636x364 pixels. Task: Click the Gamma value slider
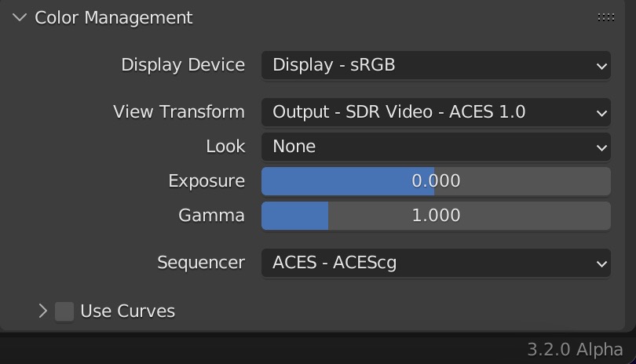point(436,216)
